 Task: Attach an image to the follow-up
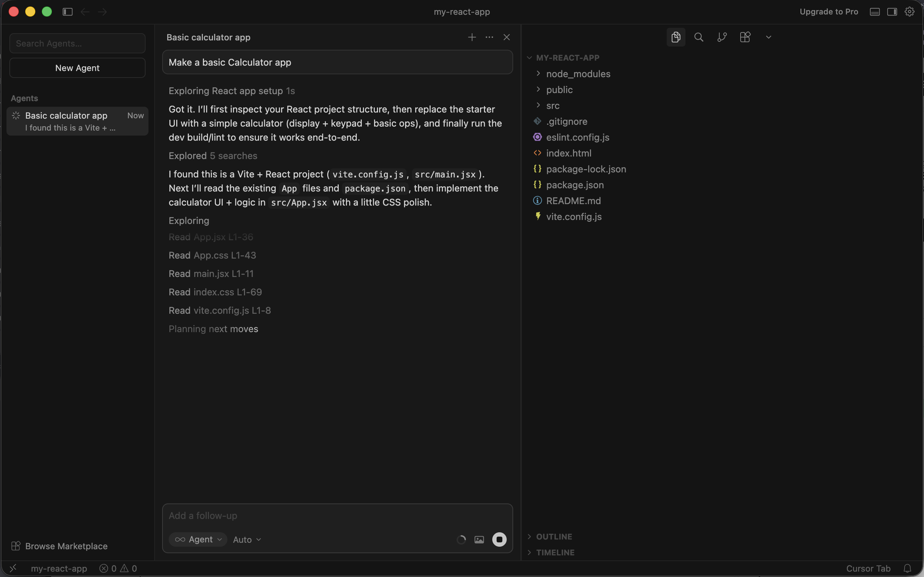[x=479, y=539]
